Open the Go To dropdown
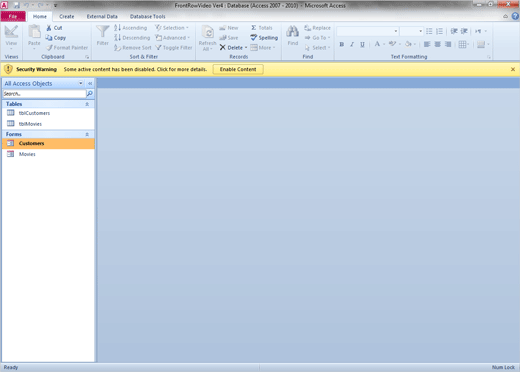Screen dimensions: 520x372 [317, 38]
